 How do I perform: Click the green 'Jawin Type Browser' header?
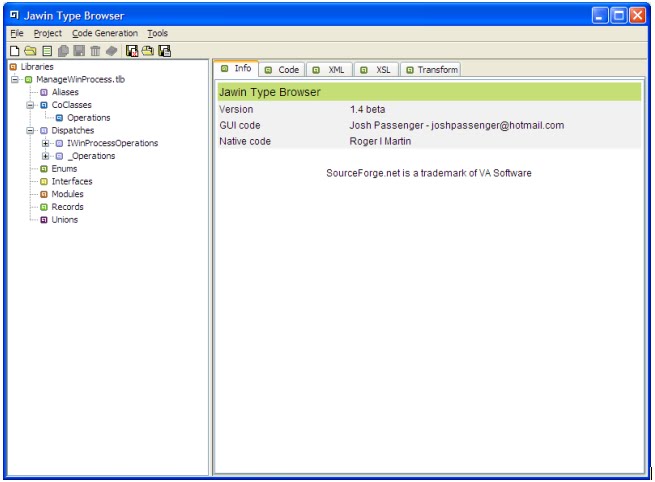[429, 92]
